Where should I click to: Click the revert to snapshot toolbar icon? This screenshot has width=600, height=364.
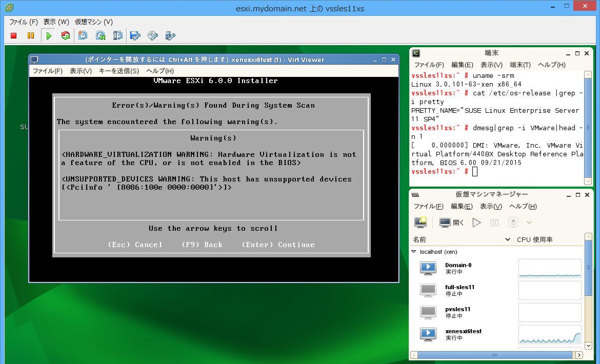coord(100,35)
